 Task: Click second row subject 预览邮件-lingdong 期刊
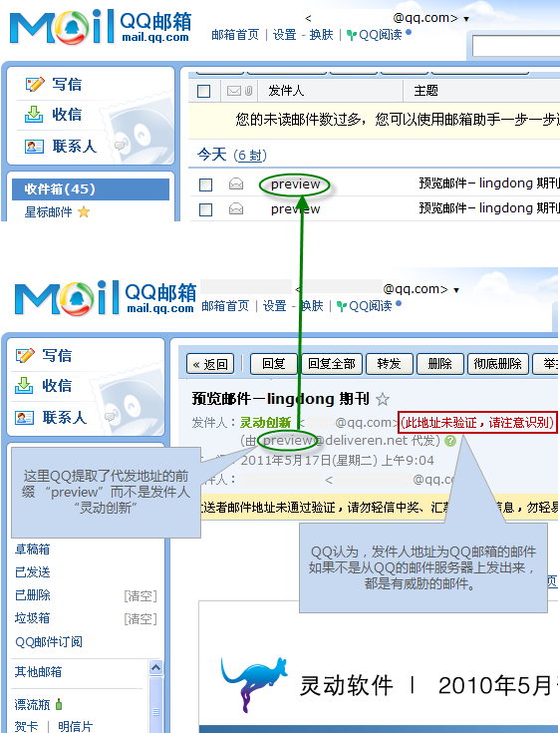click(x=489, y=208)
